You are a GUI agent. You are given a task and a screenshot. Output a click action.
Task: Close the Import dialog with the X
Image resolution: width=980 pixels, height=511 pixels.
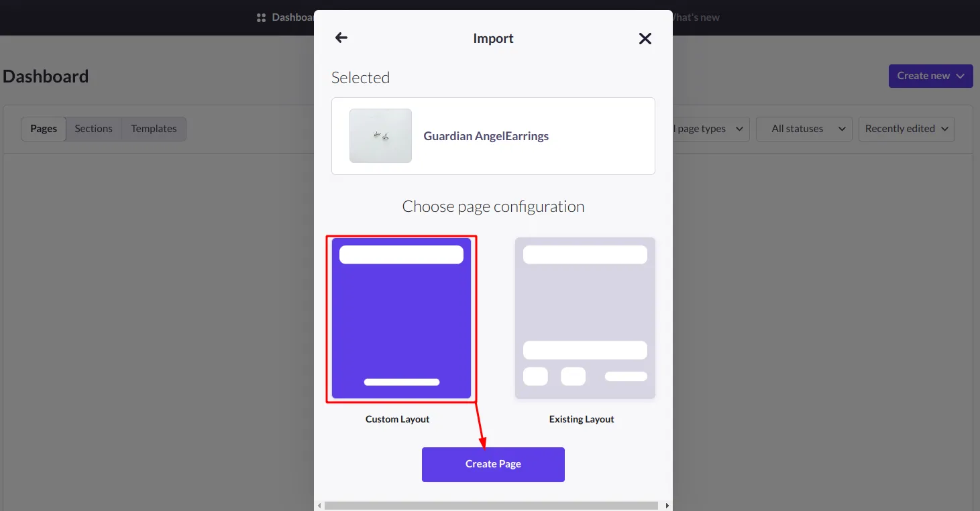[645, 38]
